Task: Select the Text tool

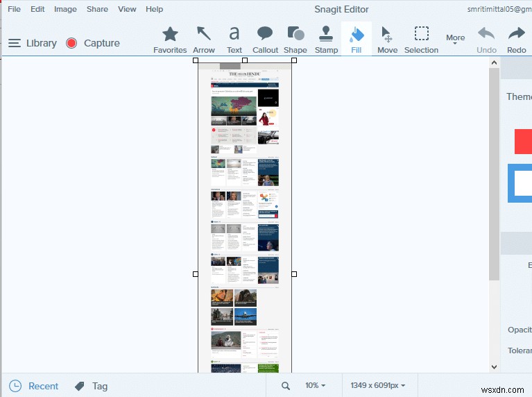Action: coord(234,40)
